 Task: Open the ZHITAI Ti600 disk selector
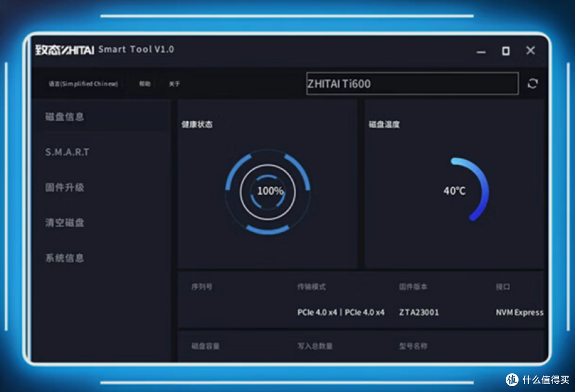[x=412, y=84]
